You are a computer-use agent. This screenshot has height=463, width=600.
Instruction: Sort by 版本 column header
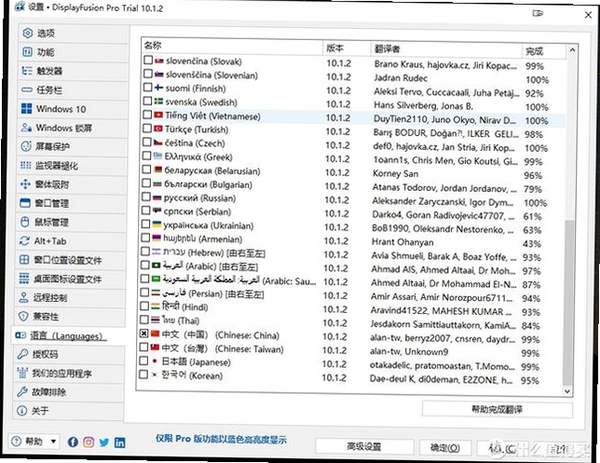coord(346,48)
